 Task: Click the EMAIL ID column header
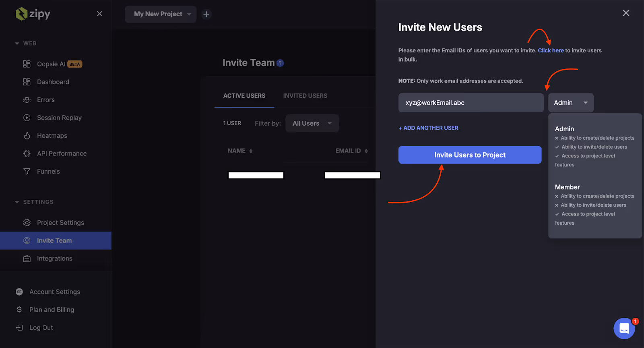point(348,151)
